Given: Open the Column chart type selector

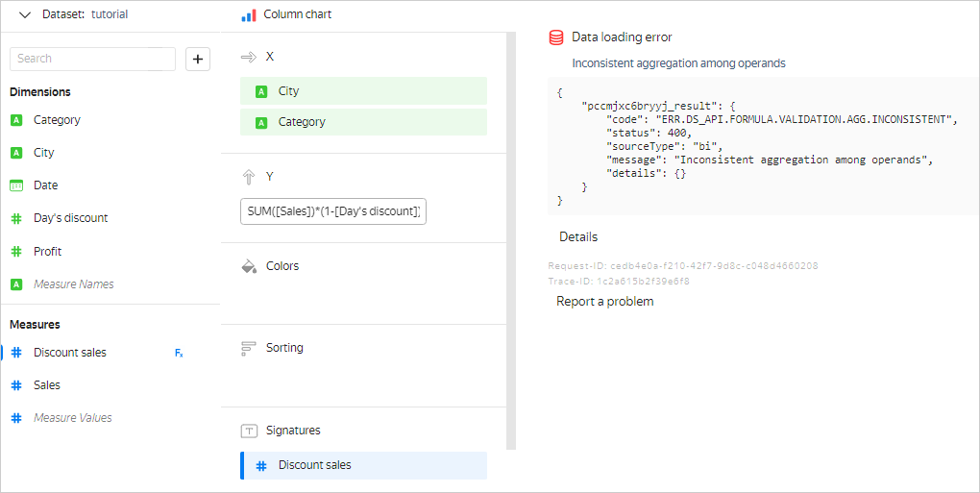Looking at the screenshot, I should [x=297, y=15].
